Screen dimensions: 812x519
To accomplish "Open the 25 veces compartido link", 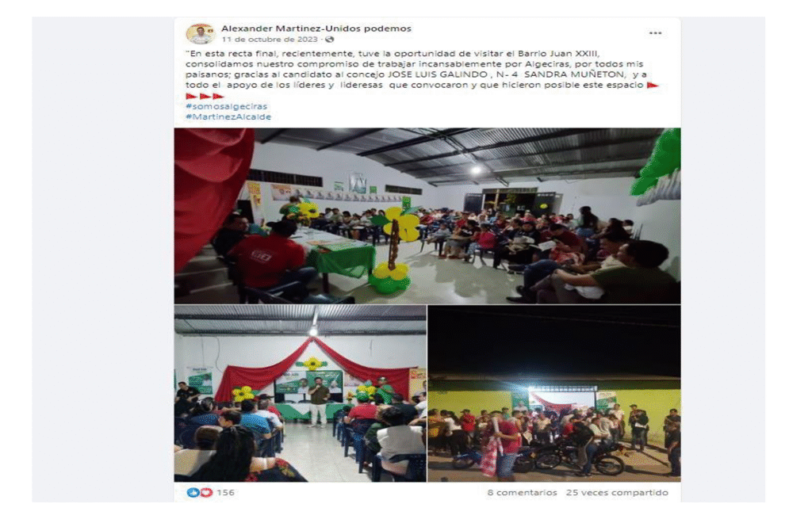I will [x=617, y=492].
